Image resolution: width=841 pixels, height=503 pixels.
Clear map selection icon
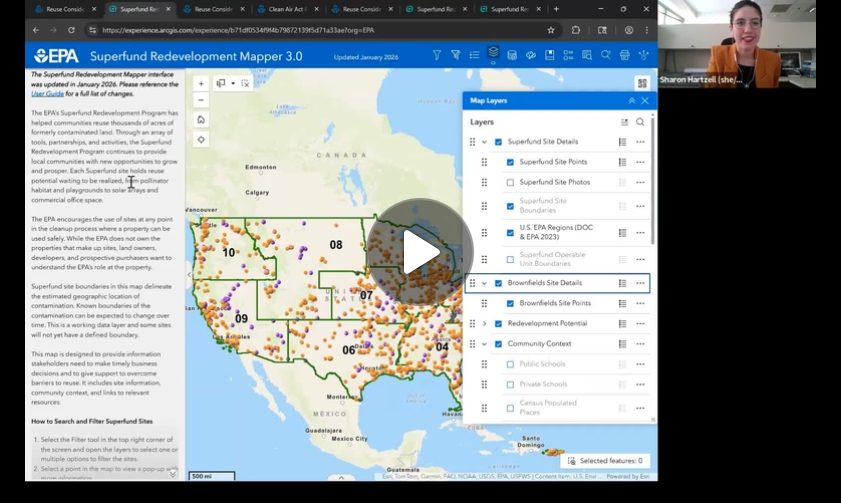point(245,84)
